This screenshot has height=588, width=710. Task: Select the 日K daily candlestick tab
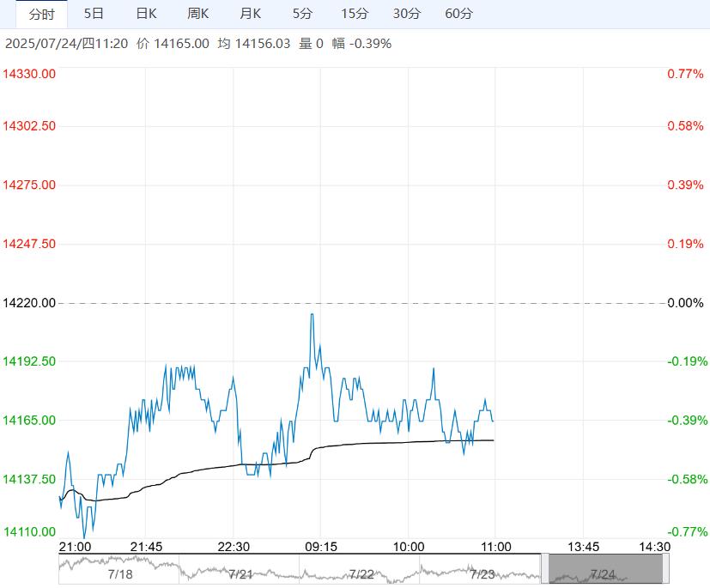[147, 14]
